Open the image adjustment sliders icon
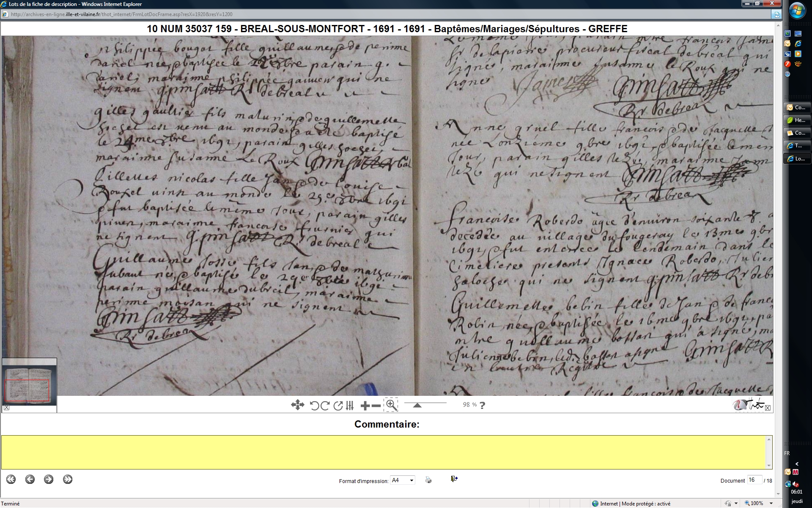Image resolution: width=812 pixels, height=508 pixels. pyautogui.click(x=350, y=406)
